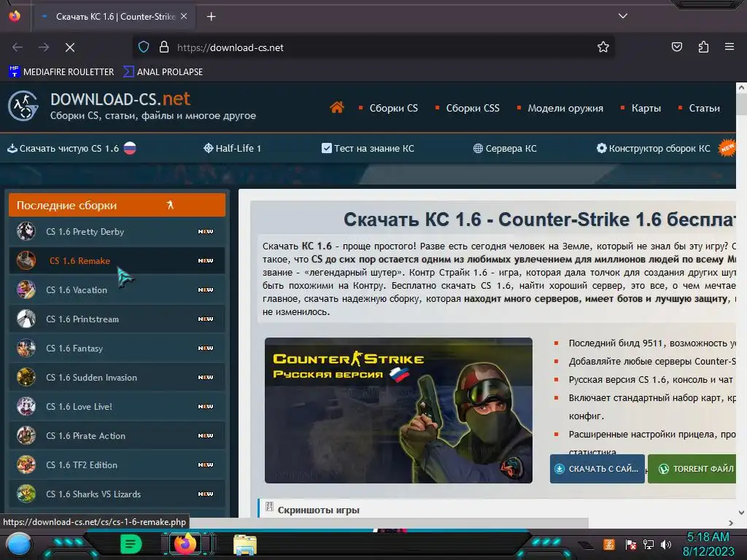Click the Firefox logo icon in the tab bar

click(15, 16)
